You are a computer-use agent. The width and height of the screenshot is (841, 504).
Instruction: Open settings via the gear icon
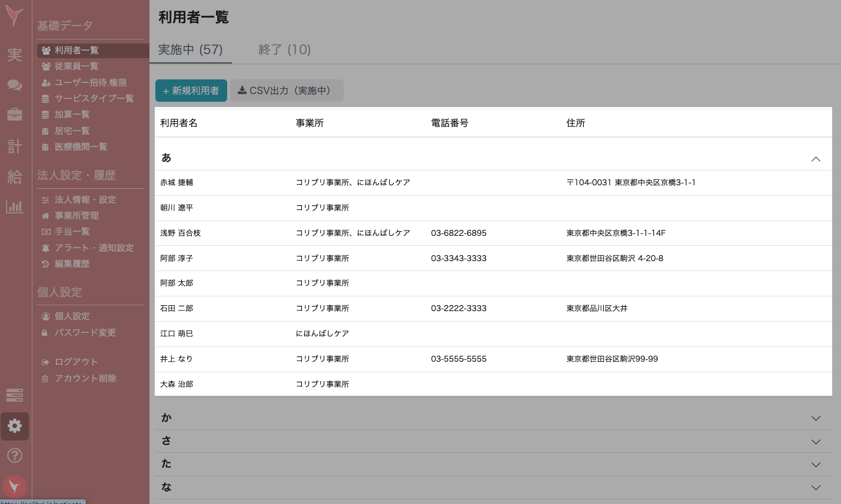pyautogui.click(x=14, y=426)
